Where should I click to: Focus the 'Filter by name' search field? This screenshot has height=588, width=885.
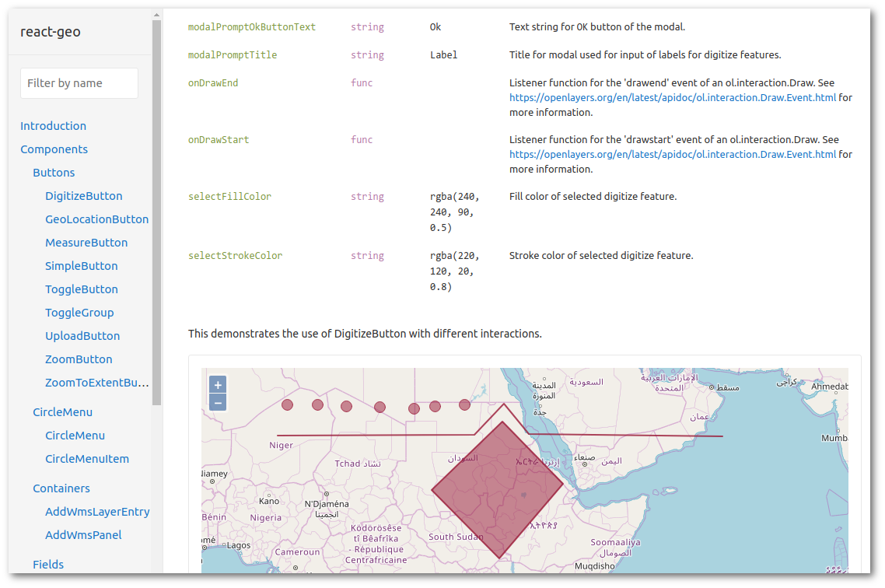coord(79,83)
